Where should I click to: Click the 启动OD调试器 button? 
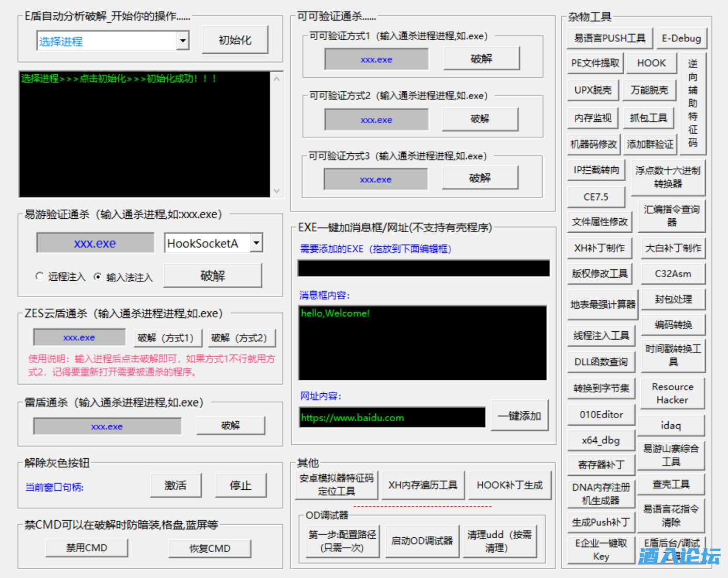coord(422,541)
